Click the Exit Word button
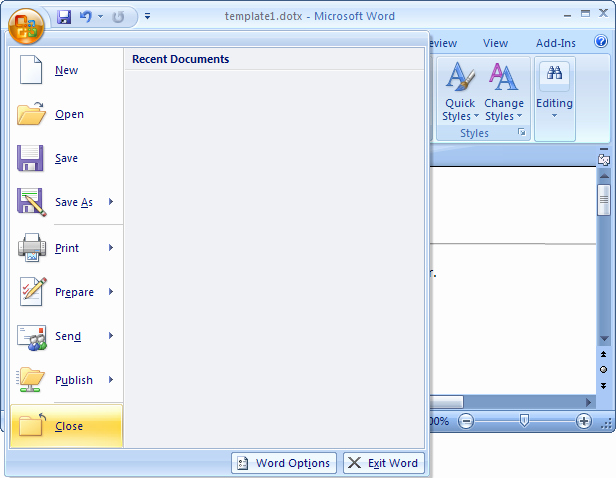 (x=384, y=463)
